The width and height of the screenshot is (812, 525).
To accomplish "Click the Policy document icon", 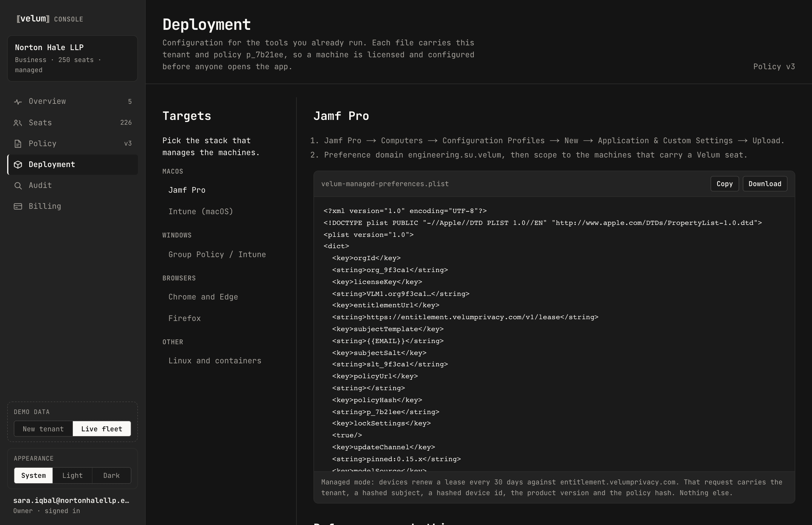I will coord(18,143).
